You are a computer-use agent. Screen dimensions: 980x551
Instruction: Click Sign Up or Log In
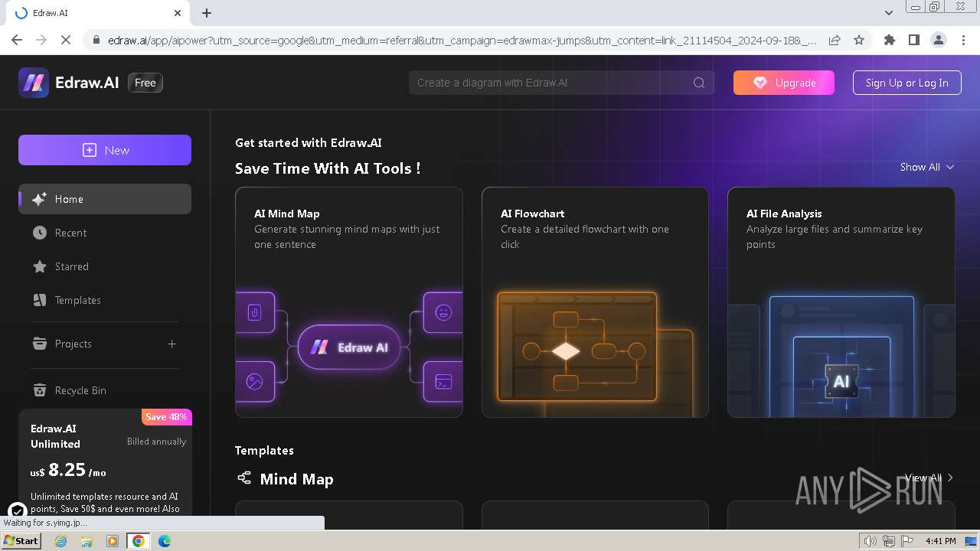[906, 83]
